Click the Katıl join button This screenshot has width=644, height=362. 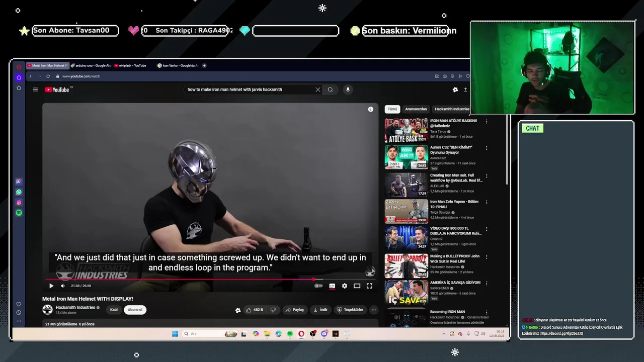(x=114, y=310)
